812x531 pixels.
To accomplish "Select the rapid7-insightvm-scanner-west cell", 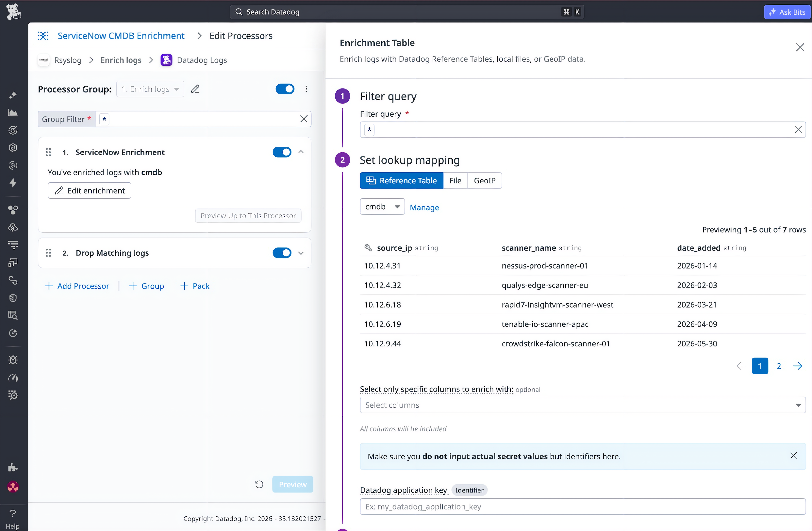I will click(x=557, y=305).
